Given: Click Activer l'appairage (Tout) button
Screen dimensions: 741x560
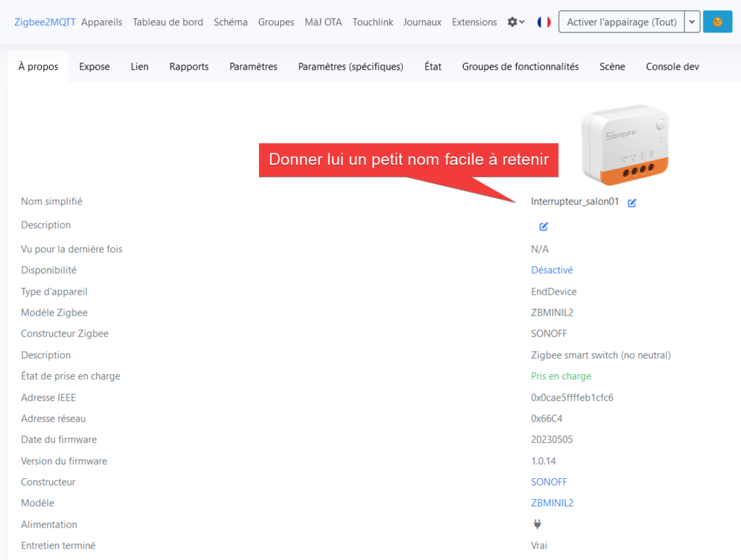Looking at the screenshot, I should 622,22.
